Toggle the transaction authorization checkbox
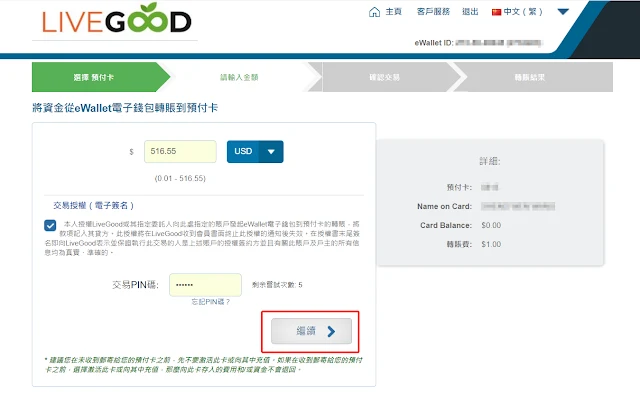640x394 pixels. tap(50, 225)
